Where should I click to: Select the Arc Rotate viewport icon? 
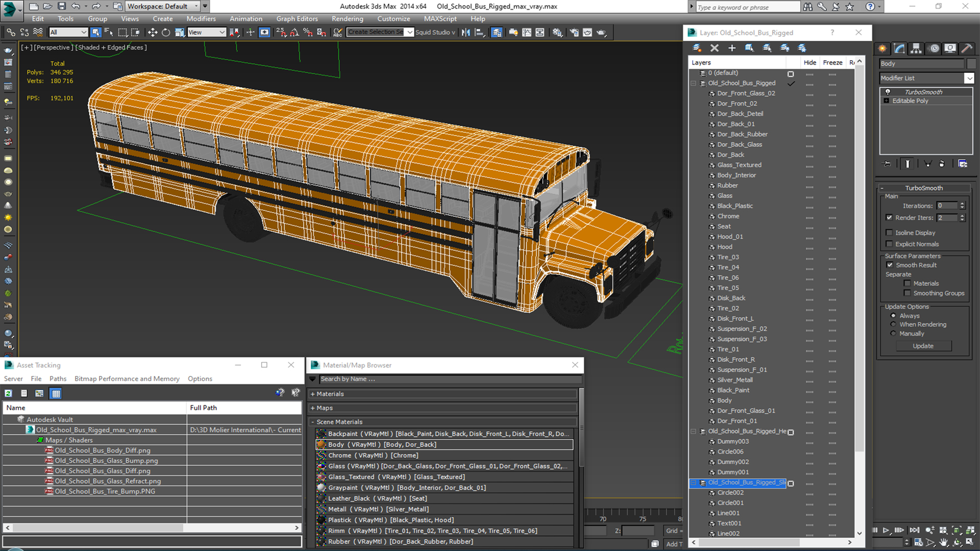(957, 542)
